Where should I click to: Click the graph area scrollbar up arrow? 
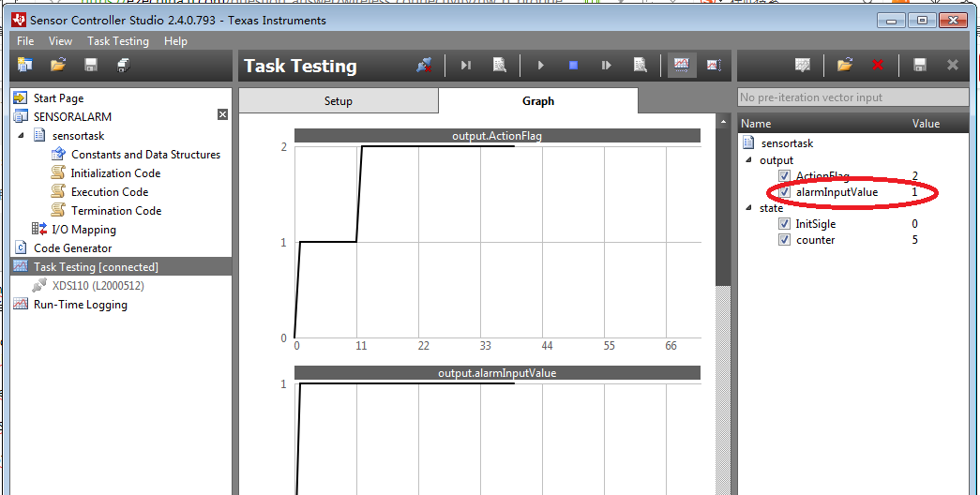click(x=723, y=122)
